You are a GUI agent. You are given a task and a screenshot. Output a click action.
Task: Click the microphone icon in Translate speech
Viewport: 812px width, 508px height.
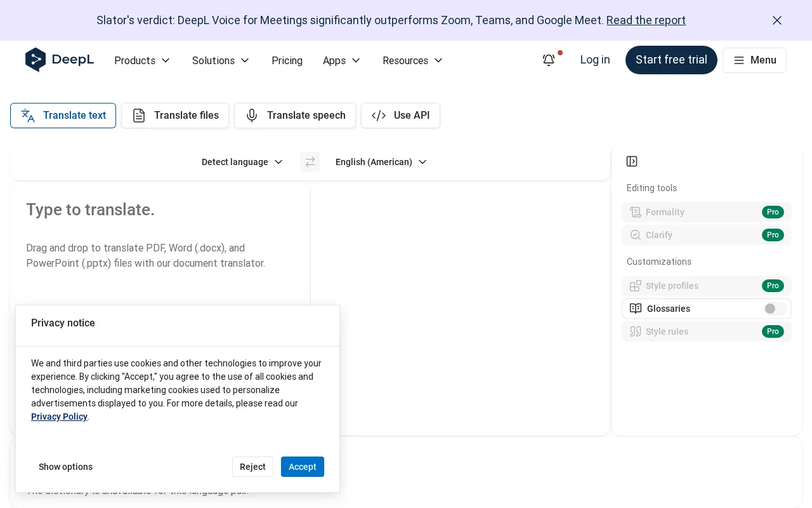pos(252,116)
